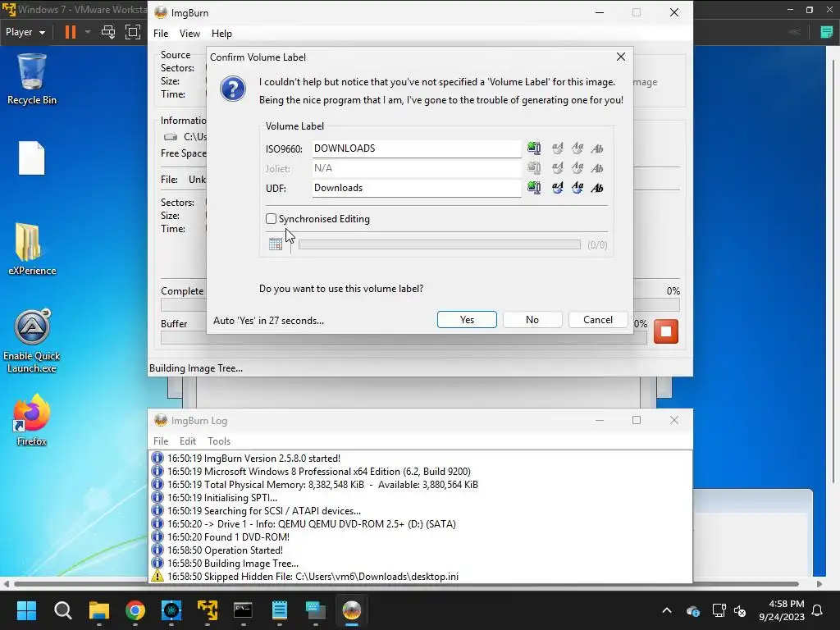Click the VMware pause button
The height and width of the screenshot is (630, 840).
pyautogui.click(x=71, y=32)
